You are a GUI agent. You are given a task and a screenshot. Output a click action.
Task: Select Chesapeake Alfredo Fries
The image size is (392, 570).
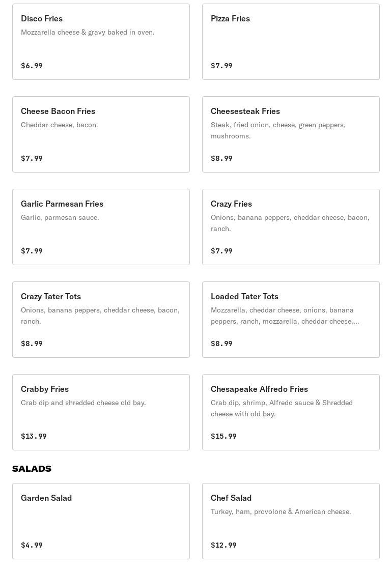coord(291,412)
